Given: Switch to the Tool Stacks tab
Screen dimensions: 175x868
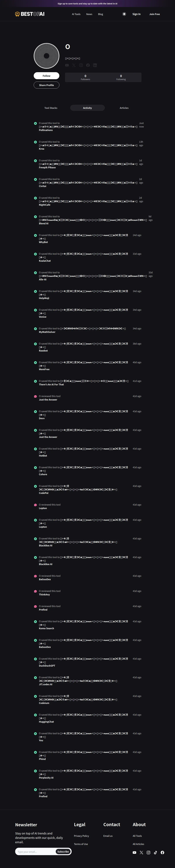Looking at the screenshot, I should tap(51, 108).
